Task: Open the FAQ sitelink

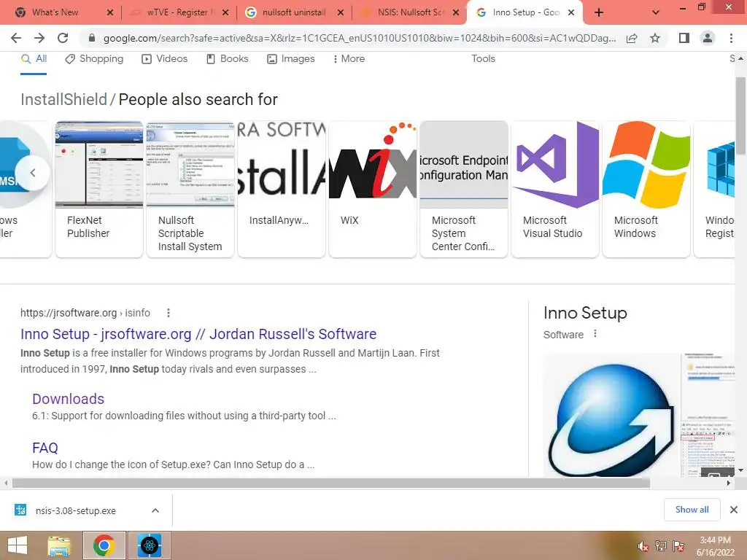Action: [x=44, y=448]
